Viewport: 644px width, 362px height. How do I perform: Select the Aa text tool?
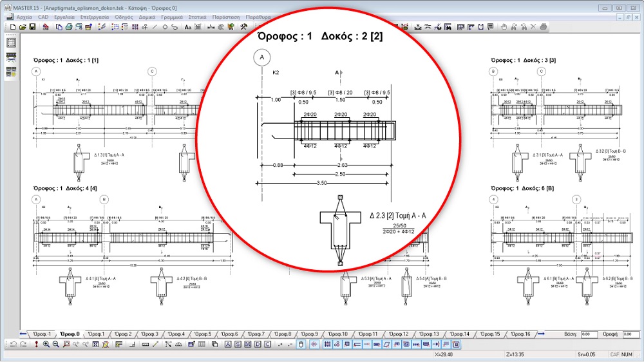[x=188, y=27]
